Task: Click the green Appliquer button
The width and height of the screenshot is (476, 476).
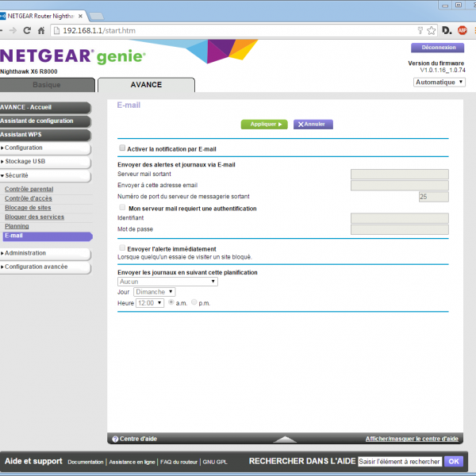Action: (x=263, y=125)
